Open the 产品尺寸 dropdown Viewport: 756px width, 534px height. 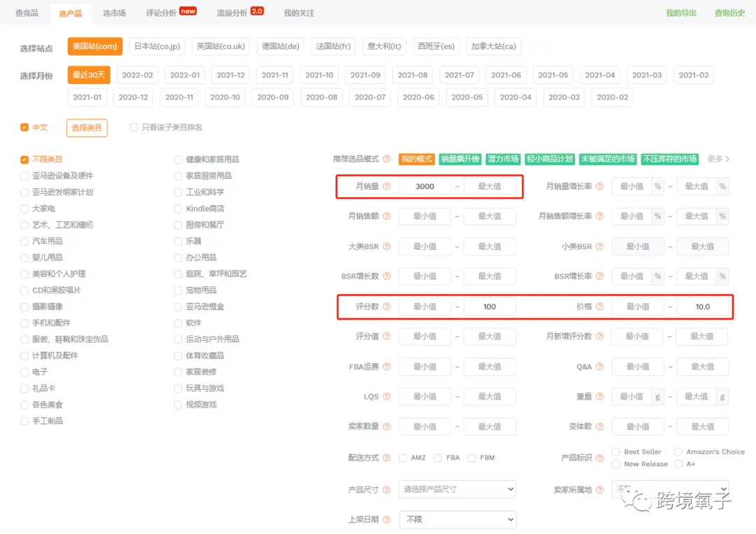pyautogui.click(x=457, y=489)
